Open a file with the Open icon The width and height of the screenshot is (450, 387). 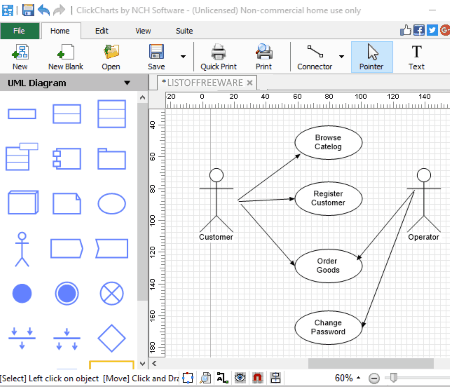tap(111, 57)
